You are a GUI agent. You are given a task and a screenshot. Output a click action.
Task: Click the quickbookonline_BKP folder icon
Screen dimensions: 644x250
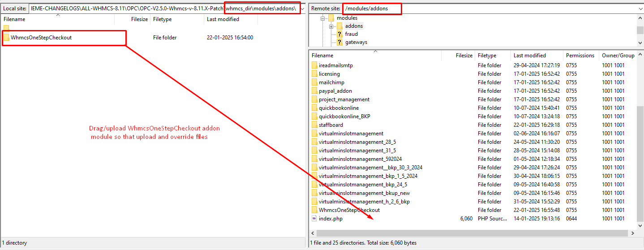click(x=314, y=116)
